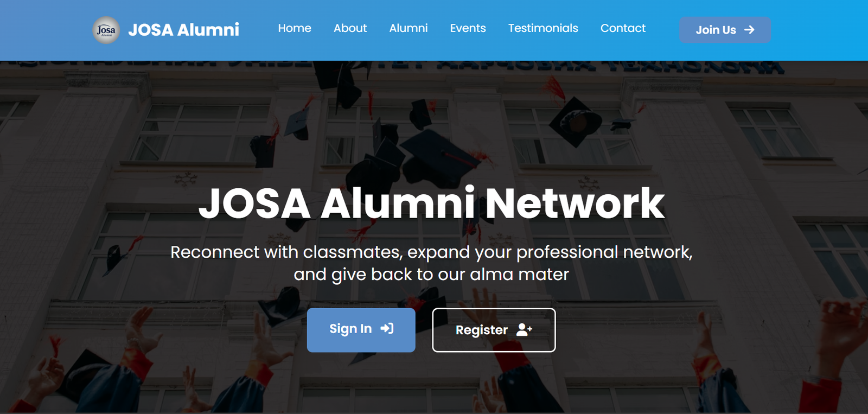Screen dimensions: 868x414
Task: Click the JOSA Alumni site title text
Action: [184, 30]
